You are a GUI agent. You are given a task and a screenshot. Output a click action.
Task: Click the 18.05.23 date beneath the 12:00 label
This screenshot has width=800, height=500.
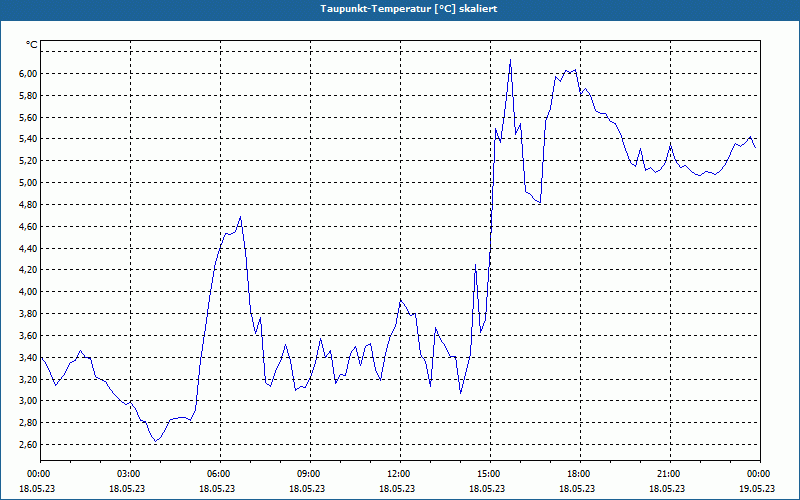pos(397,488)
